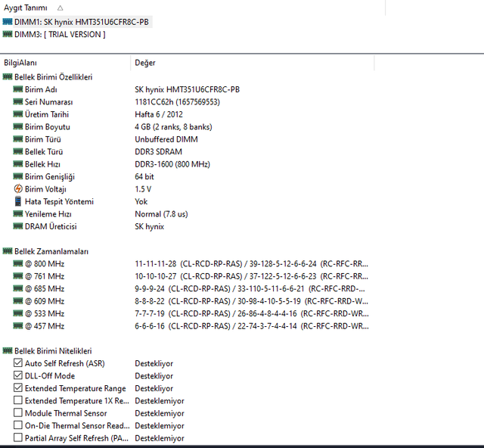
Task: Click the Bellek Türü row icon
Action: (x=18, y=151)
